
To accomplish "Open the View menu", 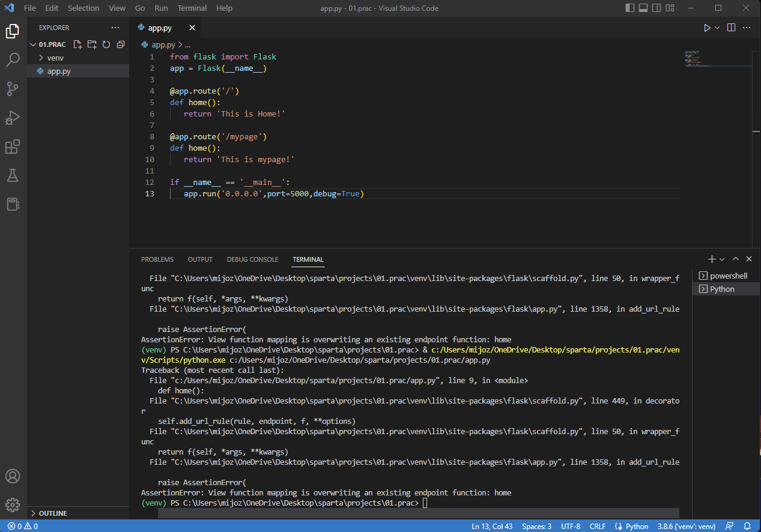I will click(117, 8).
